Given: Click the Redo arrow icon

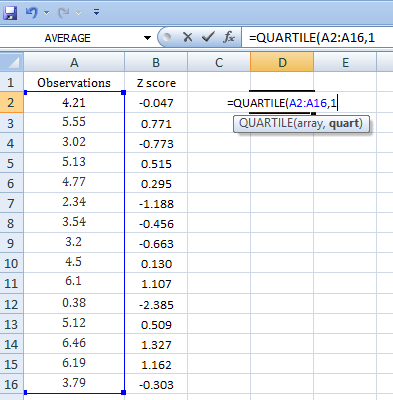Looking at the screenshot, I should click(64, 13).
